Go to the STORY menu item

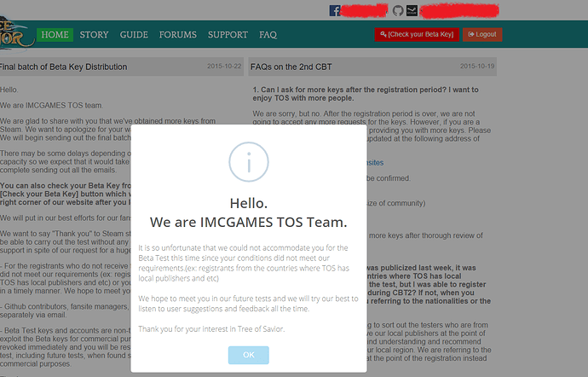click(94, 35)
